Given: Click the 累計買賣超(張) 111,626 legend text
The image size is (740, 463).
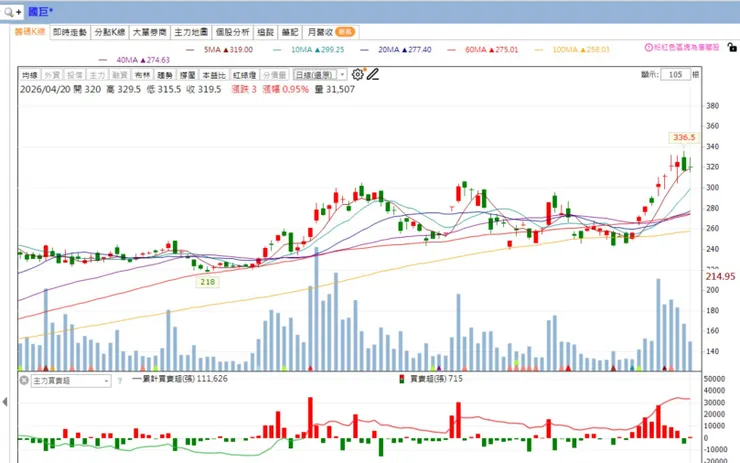Looking at the screenshot, I should 185,379.
